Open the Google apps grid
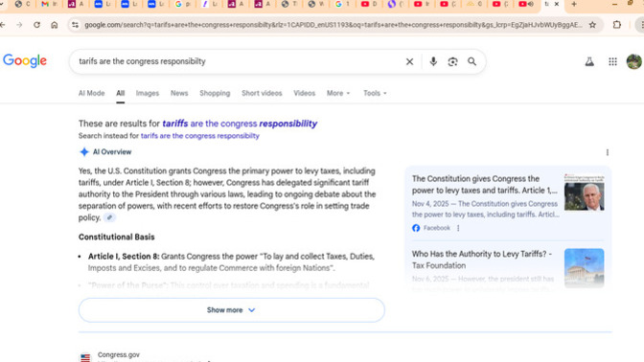Image resolution: width=644 pixels, height=362 pixels. [612, 61]
